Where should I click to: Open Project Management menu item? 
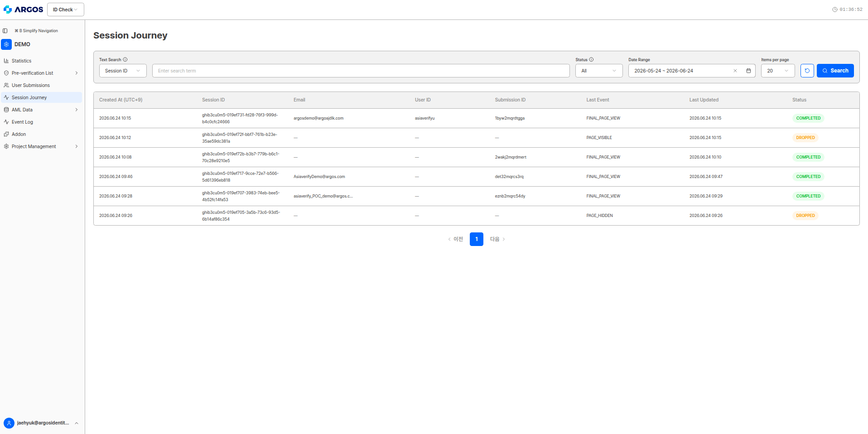pos(41,146)
